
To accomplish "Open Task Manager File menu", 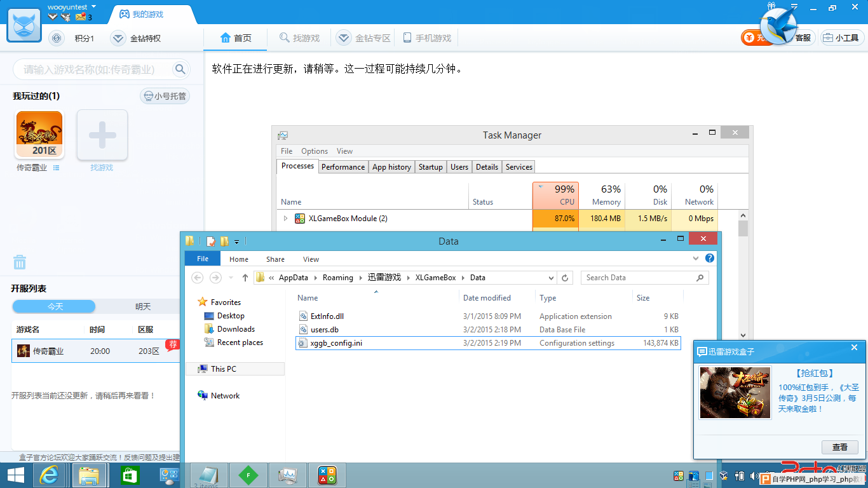I will (x=287, y=151).
